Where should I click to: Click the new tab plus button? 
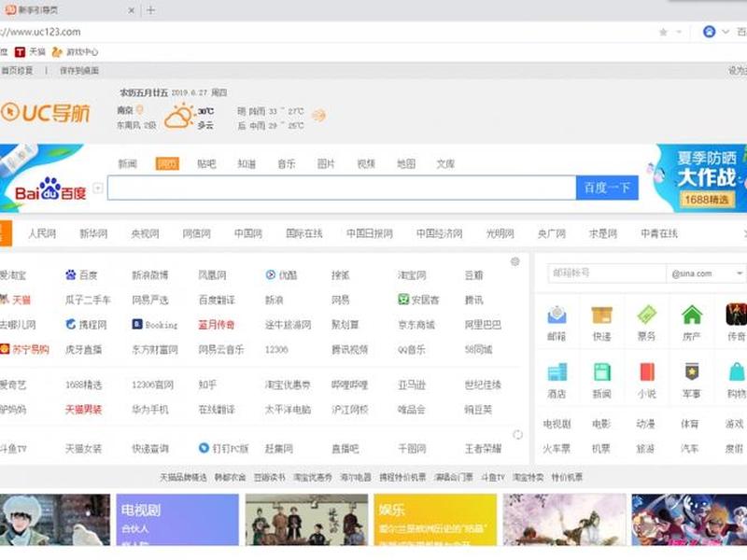pos(150,10)
